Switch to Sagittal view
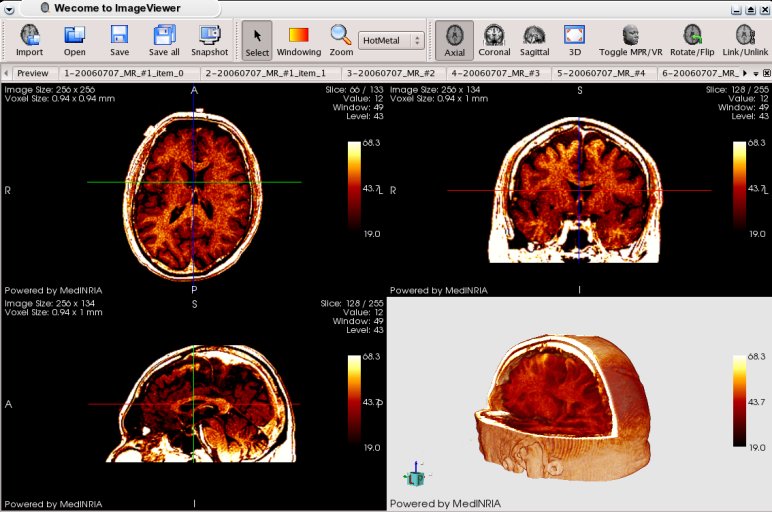The image size is (772, 512). coord(535,40)
